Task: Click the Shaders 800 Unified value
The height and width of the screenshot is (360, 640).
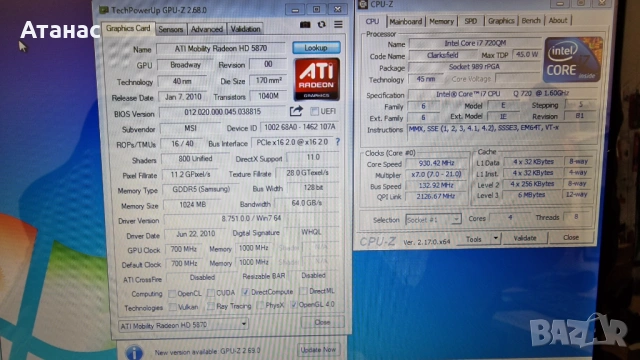Action: (195, 159)
